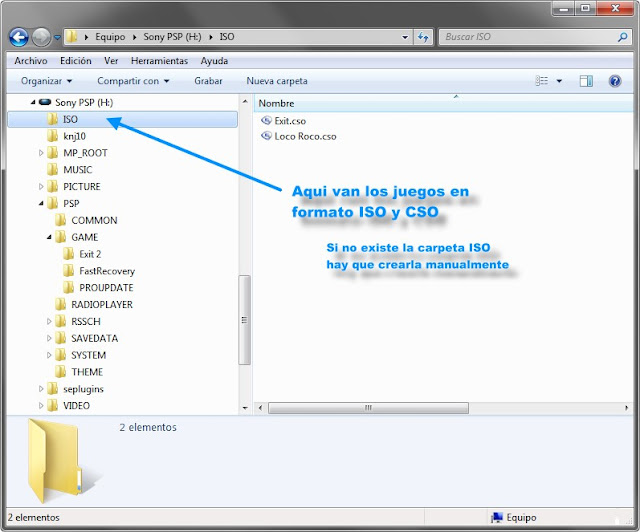The width and height of the screenshot is (640, 532).
Task: Click the SAVEDATA folder icon
Action: click(60, 338)
